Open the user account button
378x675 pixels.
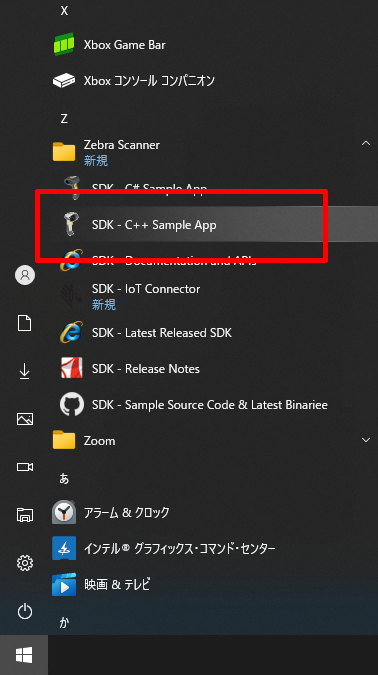coord(25,275)
